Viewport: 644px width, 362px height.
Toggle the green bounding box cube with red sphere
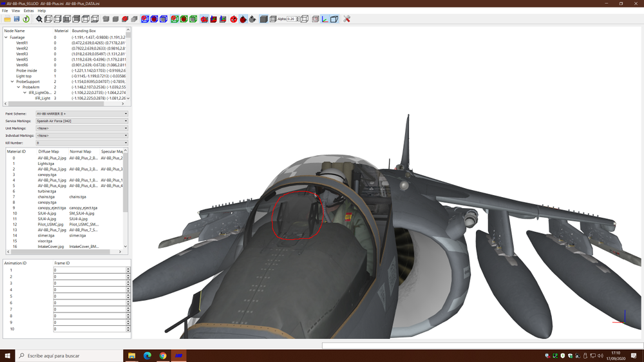(x=184, y=19)
